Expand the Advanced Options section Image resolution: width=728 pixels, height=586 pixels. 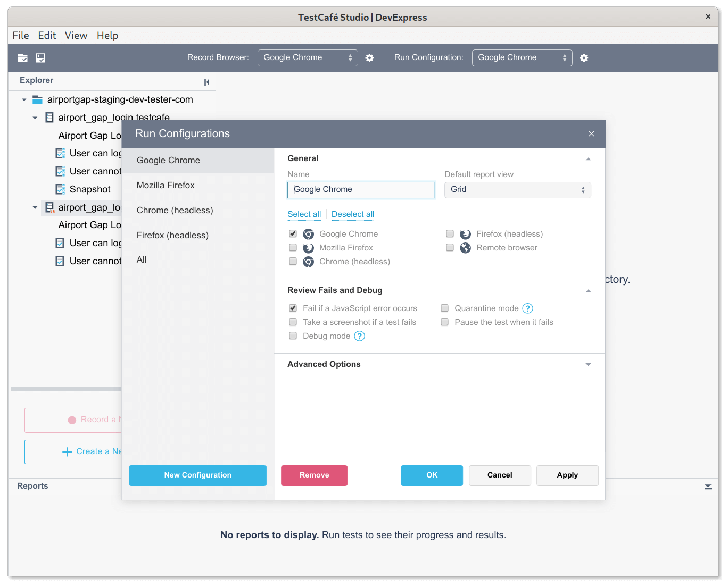pyautogui.click(x=588, y=365)
